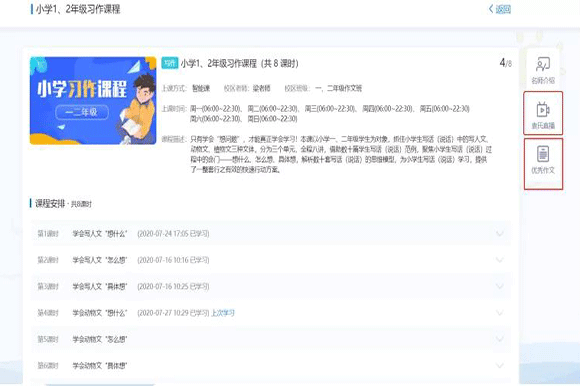Click the course title 小学1、2年级习作课程 (共8课时)
The height and width of the screenshot is (386, 580).
coord(239,63)
